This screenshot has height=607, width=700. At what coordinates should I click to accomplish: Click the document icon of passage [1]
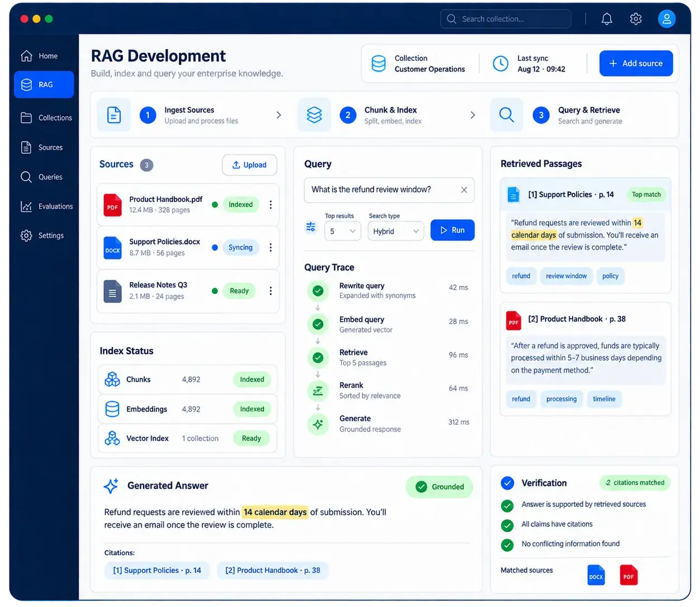tap(513, 195)
